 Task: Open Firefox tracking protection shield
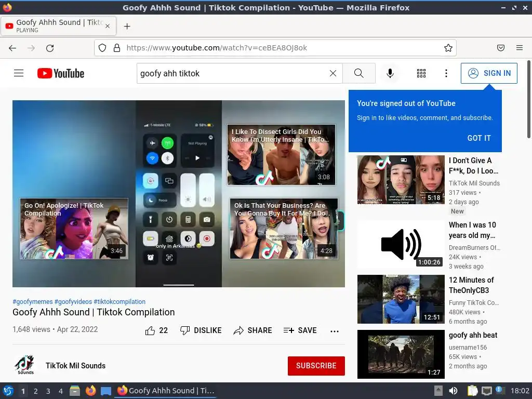tap(102, 48)
